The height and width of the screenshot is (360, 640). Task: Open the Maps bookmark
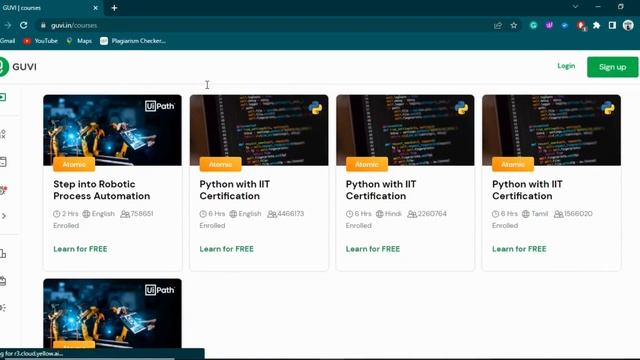tap(79, 41)
